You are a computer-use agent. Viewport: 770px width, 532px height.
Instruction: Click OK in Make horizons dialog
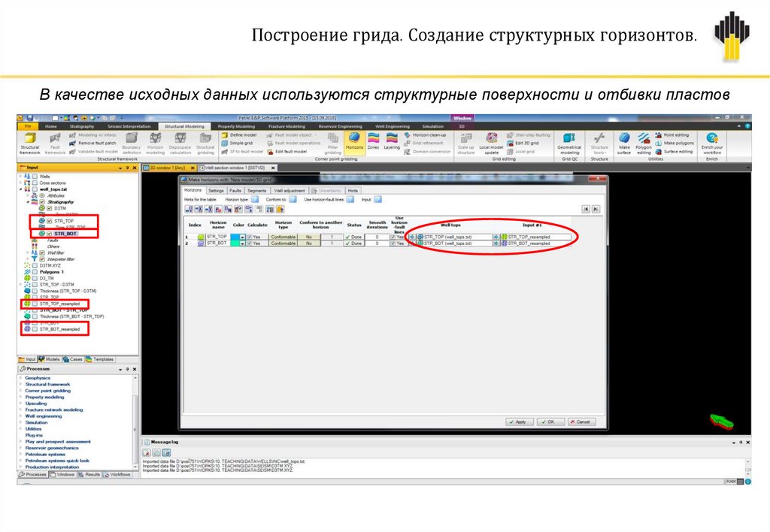click(x=550, y=422)
